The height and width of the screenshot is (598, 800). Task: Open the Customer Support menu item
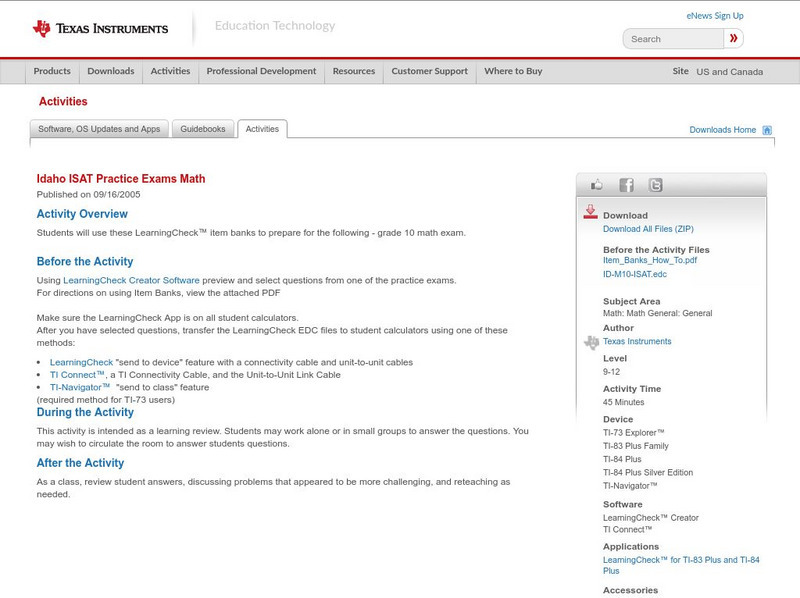[x=429, y=72]
